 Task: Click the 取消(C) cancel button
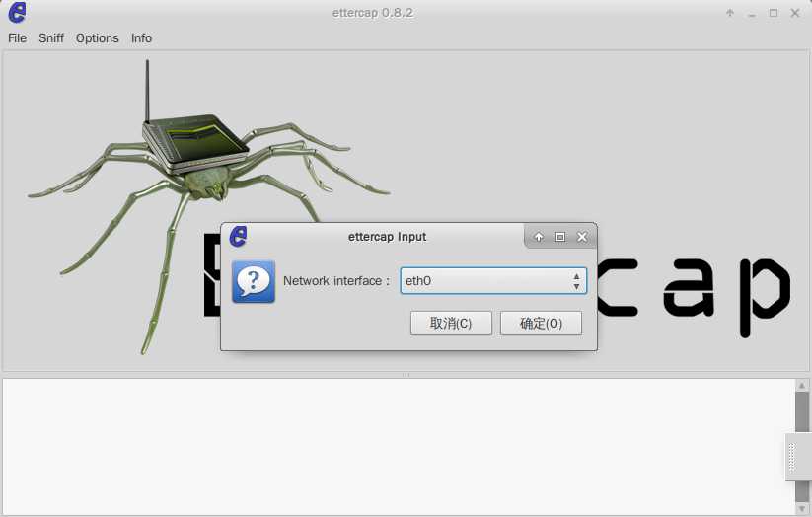(x=451, y=324)
